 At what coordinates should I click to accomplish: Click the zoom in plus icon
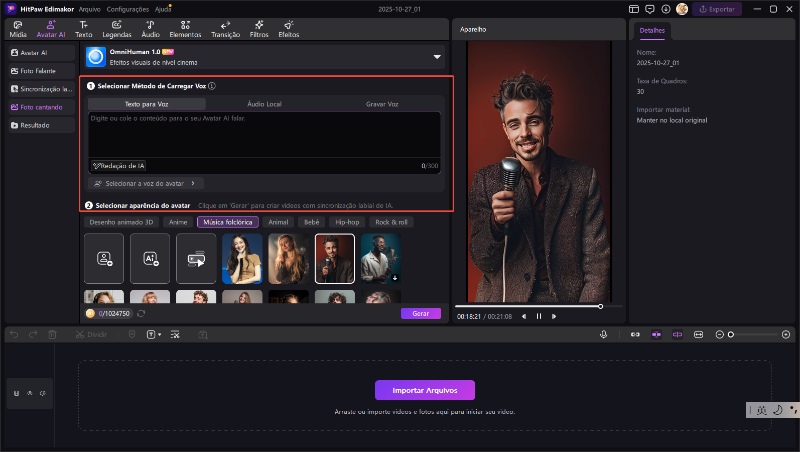click(x=786, y=335)
